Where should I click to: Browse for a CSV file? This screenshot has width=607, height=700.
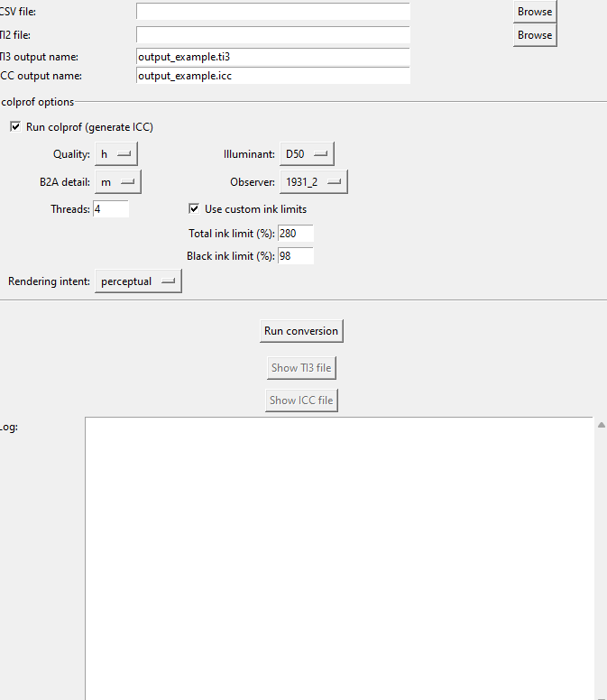click(534, 12)
